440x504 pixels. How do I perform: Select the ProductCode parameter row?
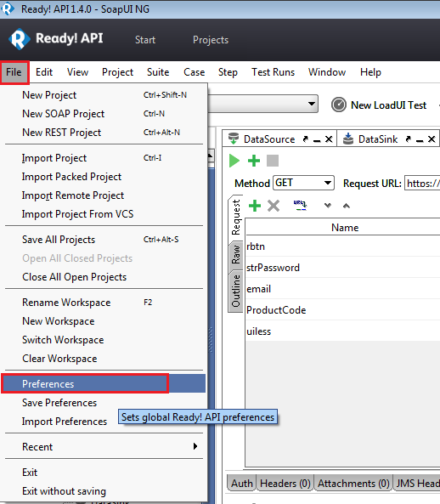click(x=343, y=310)
